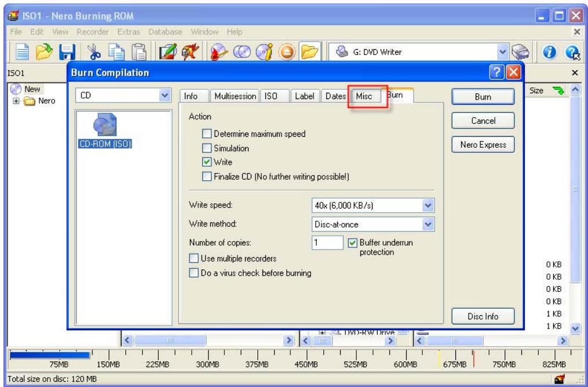Uncheck the Write checkbox
Viewport: 588px width, 387px height.
point(207,162)
